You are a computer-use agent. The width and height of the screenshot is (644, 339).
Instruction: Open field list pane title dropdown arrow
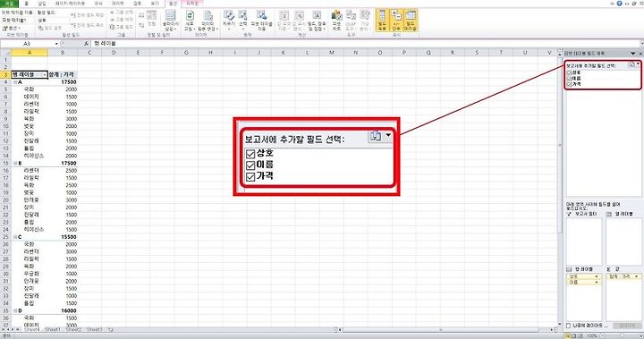pos(633,54)
